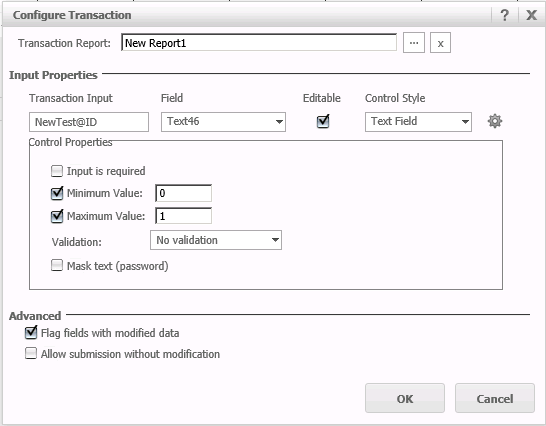This screenshot has width=546, height=426.
Task: Select the NewTest@ID transaction input field
Action: (89, 122)
